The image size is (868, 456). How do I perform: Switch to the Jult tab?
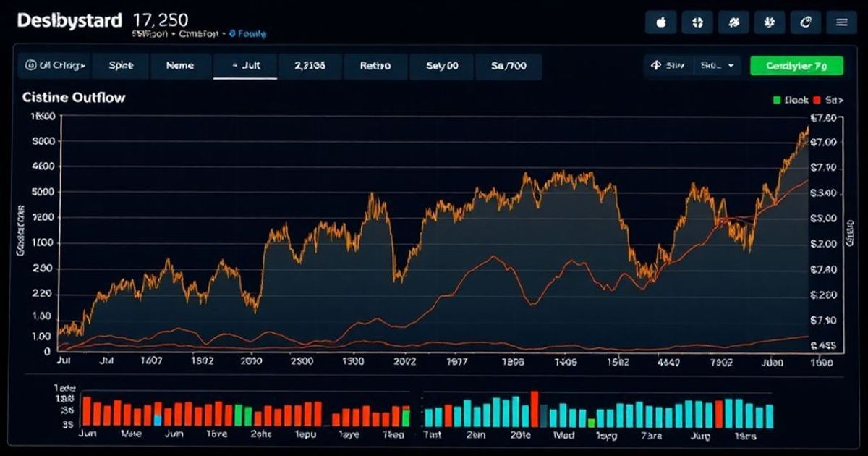click(246, 66)
